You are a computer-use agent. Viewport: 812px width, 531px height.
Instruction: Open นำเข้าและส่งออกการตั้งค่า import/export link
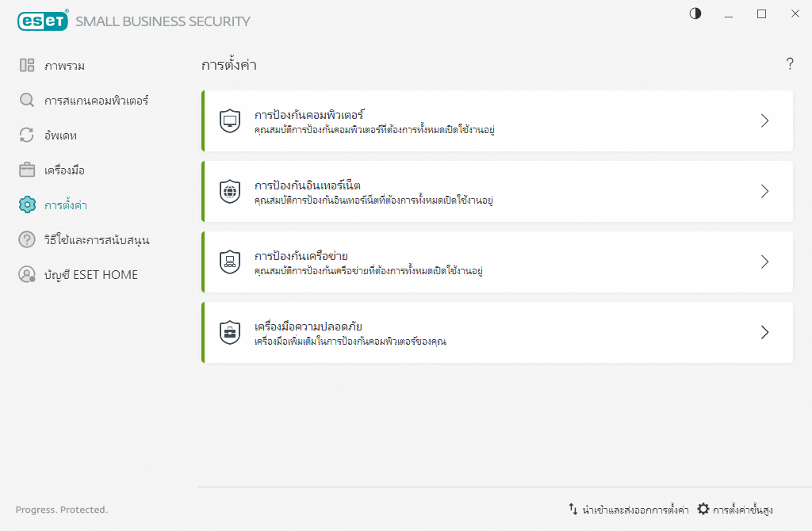coord(628,510)
